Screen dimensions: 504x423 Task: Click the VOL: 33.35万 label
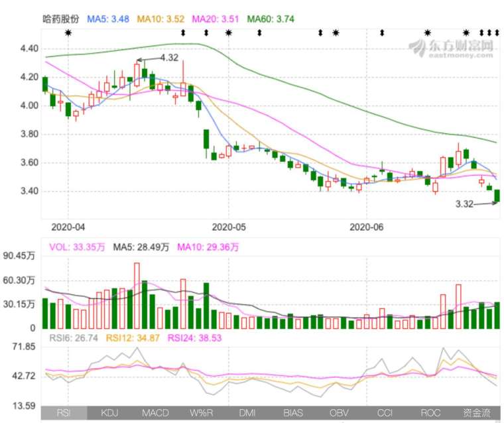[x=77, y=247]
